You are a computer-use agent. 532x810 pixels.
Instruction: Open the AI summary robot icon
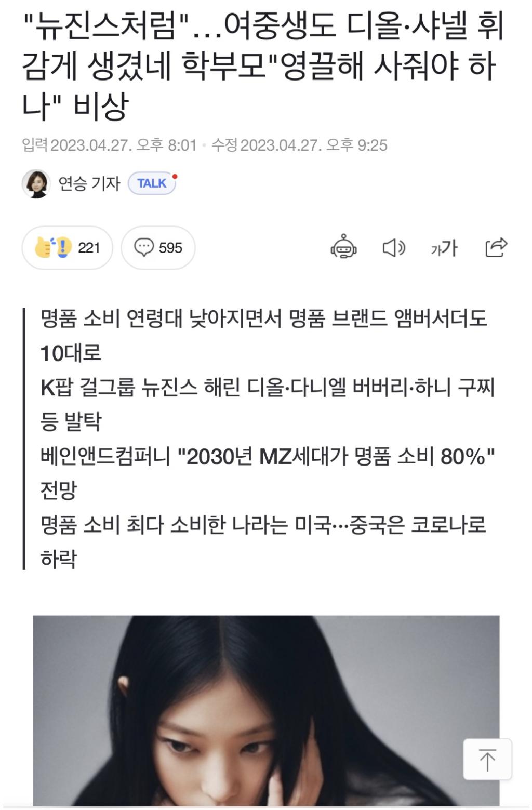[343, 247]
